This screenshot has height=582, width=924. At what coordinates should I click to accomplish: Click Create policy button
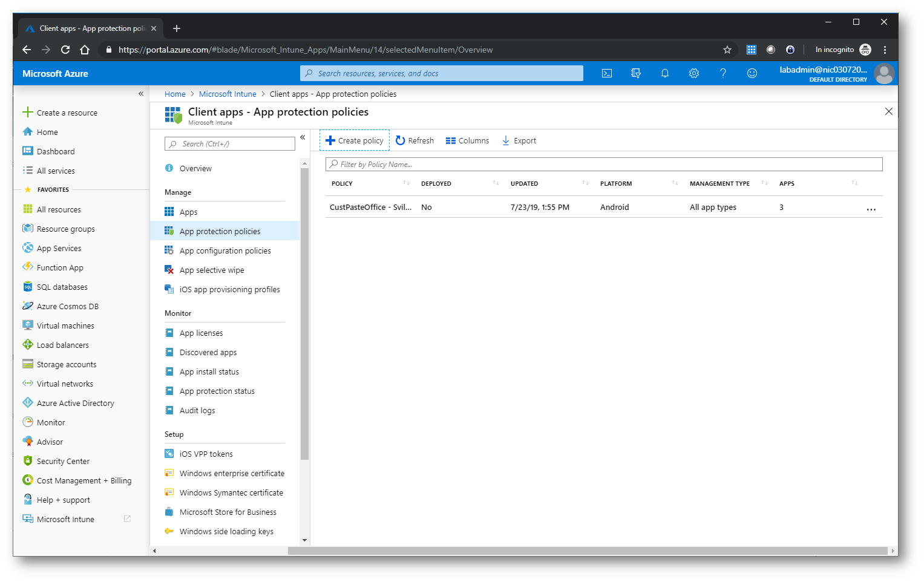click(x=355, y=140)
